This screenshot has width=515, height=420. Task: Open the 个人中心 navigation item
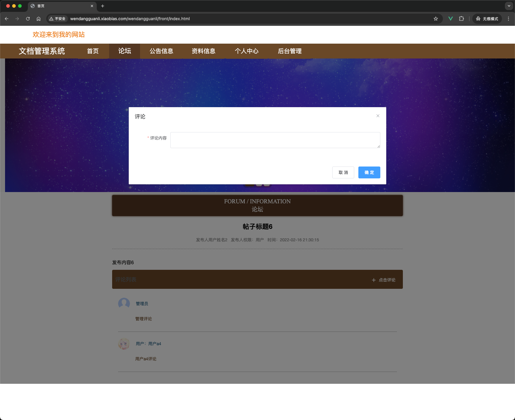tap(247, 51)
